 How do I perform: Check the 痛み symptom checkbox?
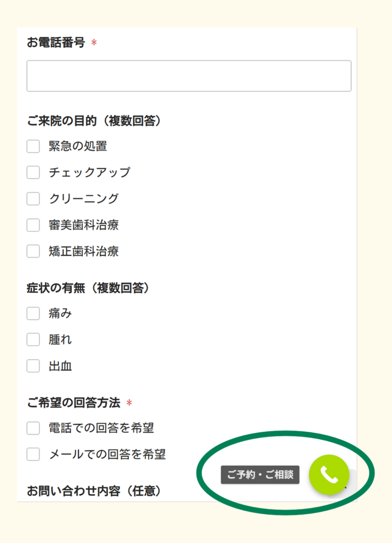(33, 313)
